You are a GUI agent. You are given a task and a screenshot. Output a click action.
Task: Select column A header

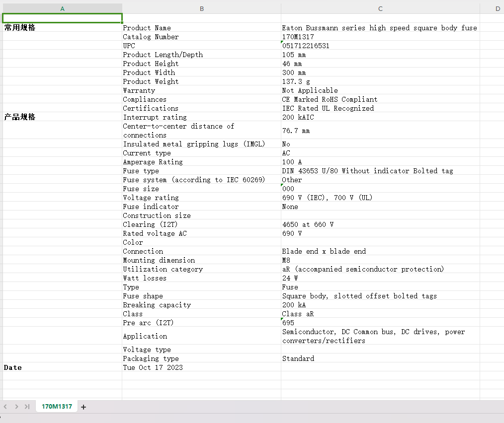62,8
